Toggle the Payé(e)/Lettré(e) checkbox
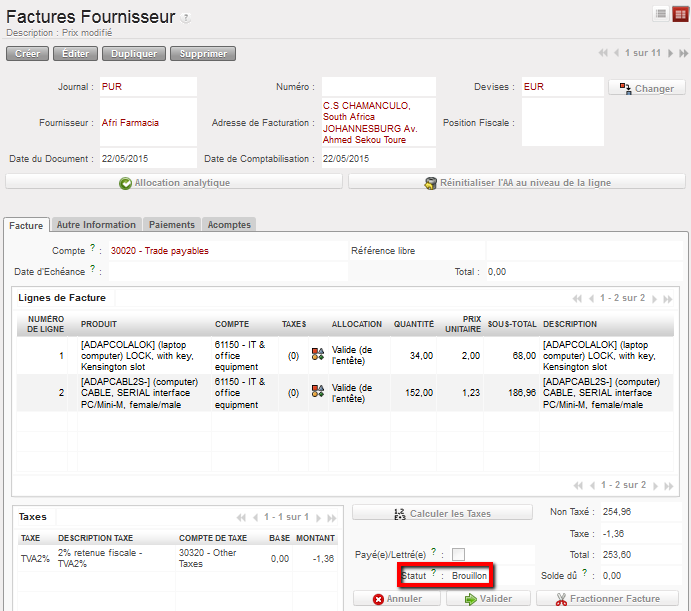The image size is (691, 611). tap(458, 554)
